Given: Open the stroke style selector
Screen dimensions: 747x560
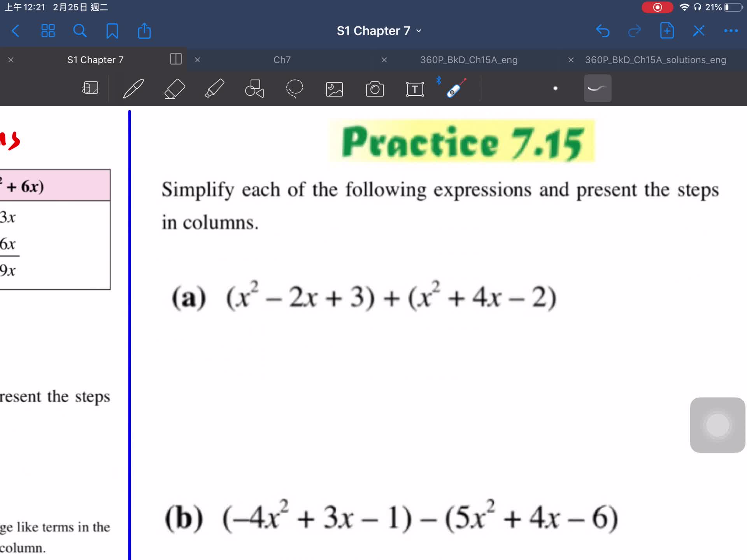Looking at the screenshot, I should tap(597, 88).
